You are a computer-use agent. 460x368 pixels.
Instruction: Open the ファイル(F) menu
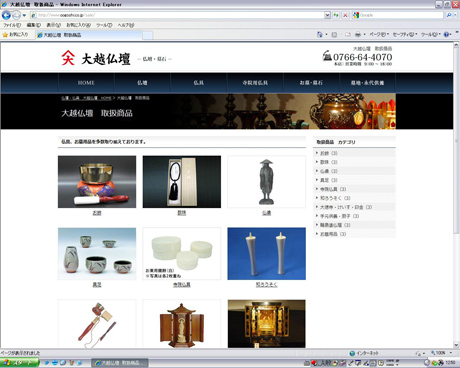coord(12,25)
